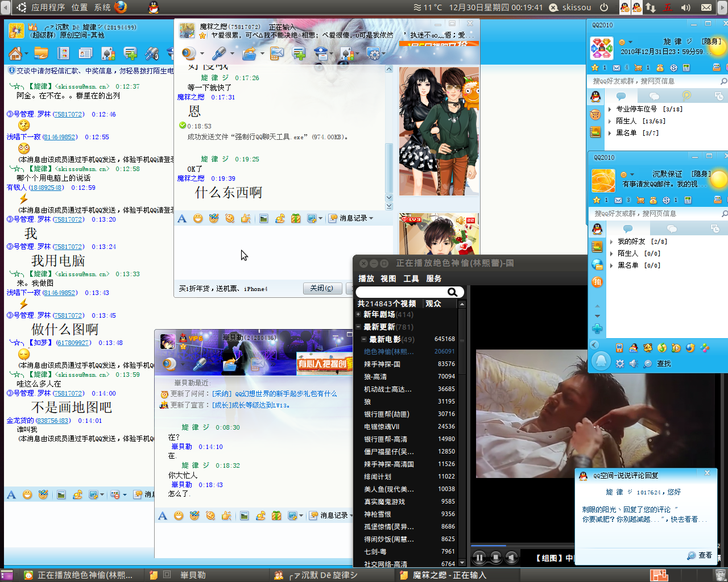The height and width of the screenshot is (582, 728).
Task: Expand 专业停车位号 contact group
Action: pyautogui.click(x=610, y=109)
